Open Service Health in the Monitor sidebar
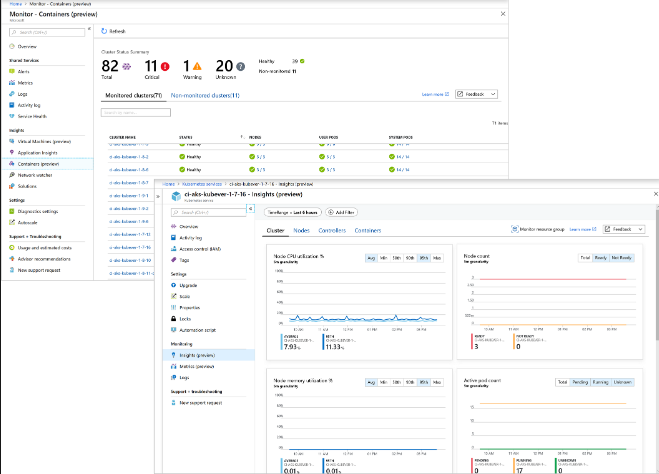Viewport: 659px width, 474px height. (x=32, y=116)
